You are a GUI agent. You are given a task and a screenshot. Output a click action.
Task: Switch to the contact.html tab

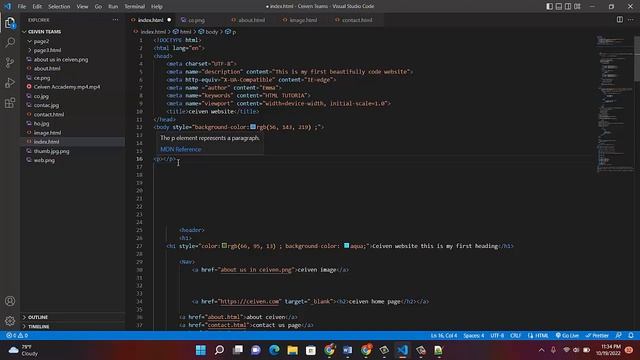(x=357, y=20)
